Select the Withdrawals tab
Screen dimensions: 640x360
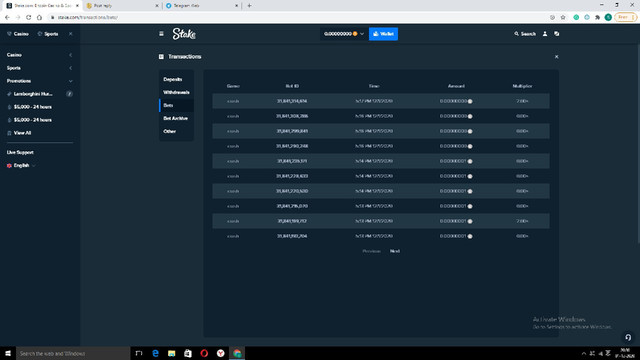click(x=176, y=92)
